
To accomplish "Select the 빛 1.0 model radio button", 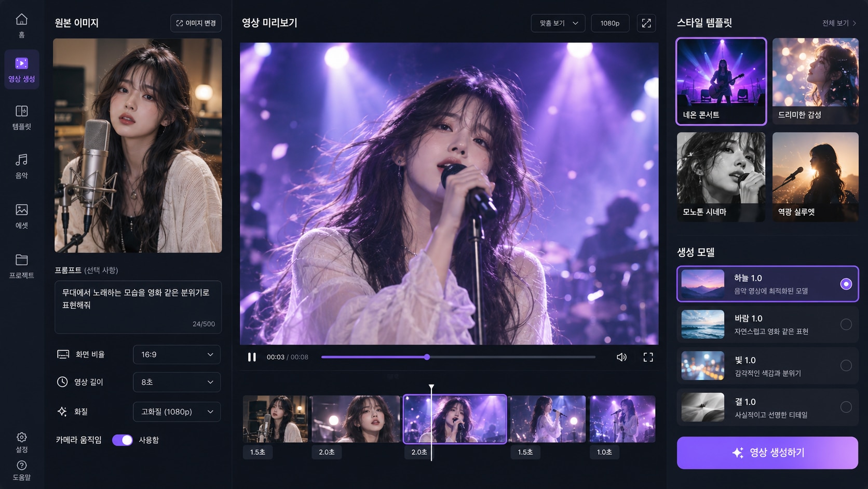I will pyautogui.click(x=846, y=365).
